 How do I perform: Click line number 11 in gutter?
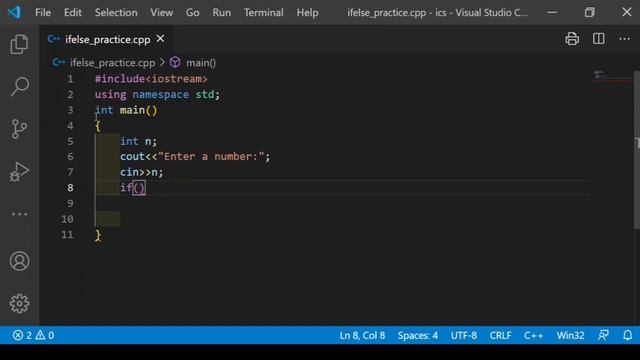coord(67,235)
